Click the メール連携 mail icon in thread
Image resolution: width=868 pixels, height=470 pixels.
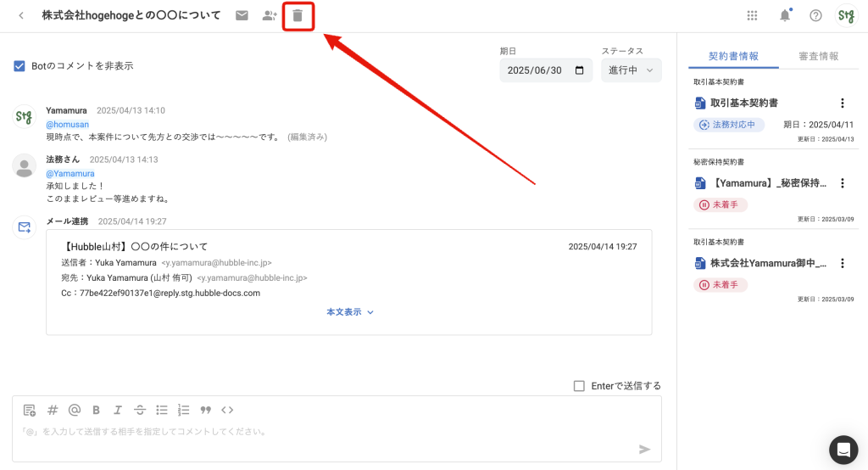click(x=25, y=227)
